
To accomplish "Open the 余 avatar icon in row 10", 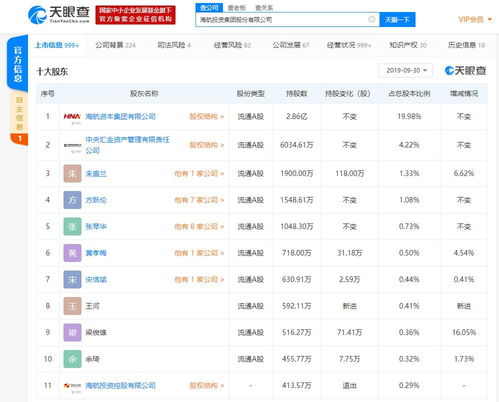I will [x=72, y=359].
